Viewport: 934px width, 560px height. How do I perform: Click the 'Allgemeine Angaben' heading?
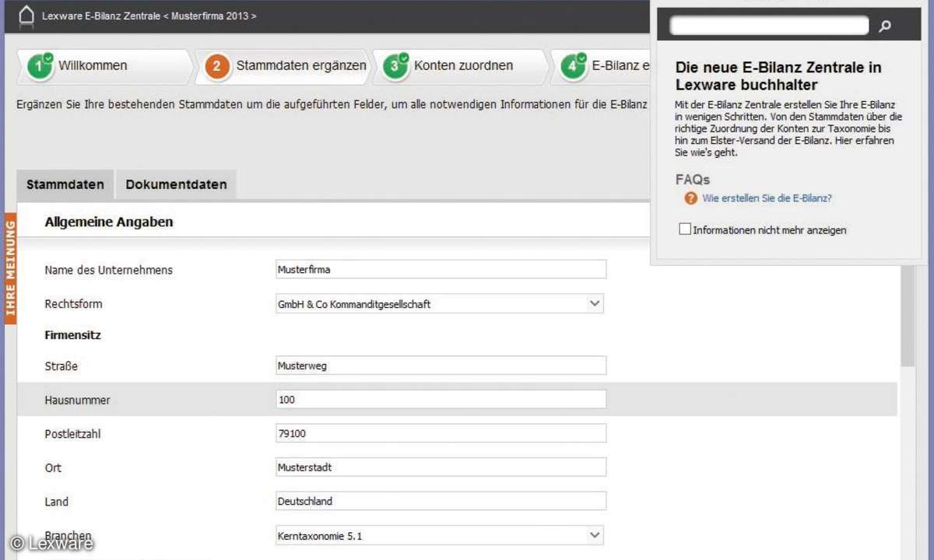[109, 222]
